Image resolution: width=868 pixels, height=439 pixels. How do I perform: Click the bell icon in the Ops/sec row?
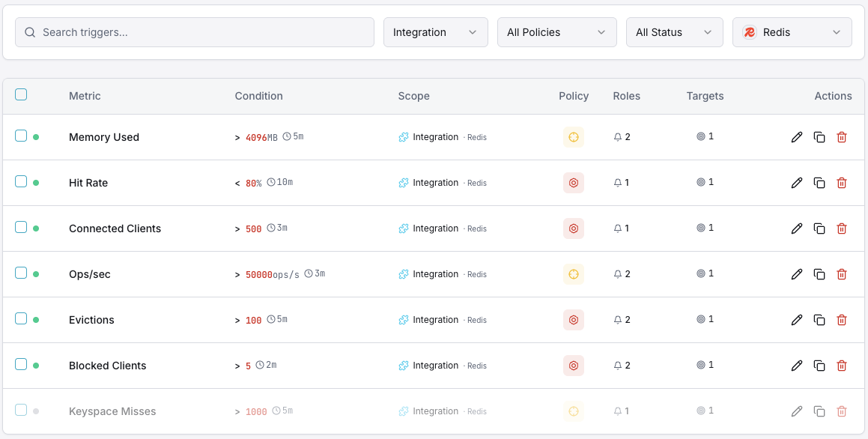(x=617, y=273)
